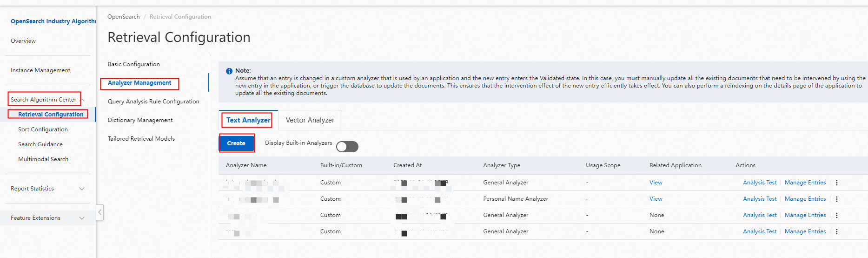This screenshot has width=868, height=258.
Task: Open more actions menu in fourth analyzer row
Action: (836, 231)
